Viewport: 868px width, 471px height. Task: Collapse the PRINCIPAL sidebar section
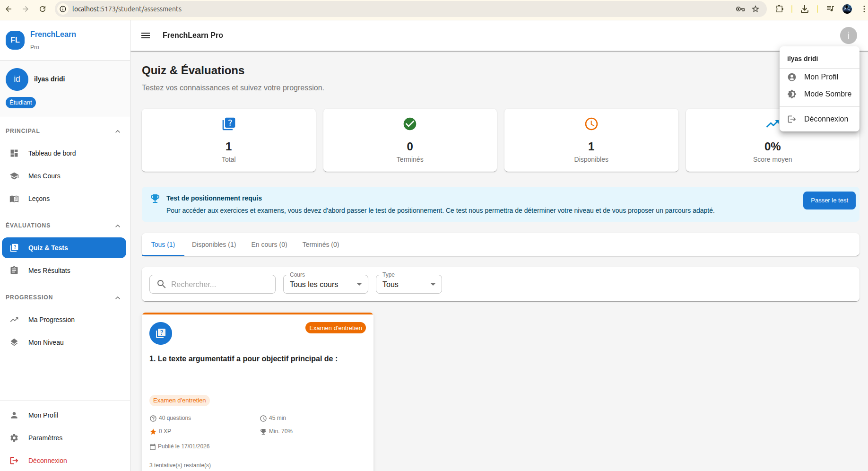tap(118, 131)
